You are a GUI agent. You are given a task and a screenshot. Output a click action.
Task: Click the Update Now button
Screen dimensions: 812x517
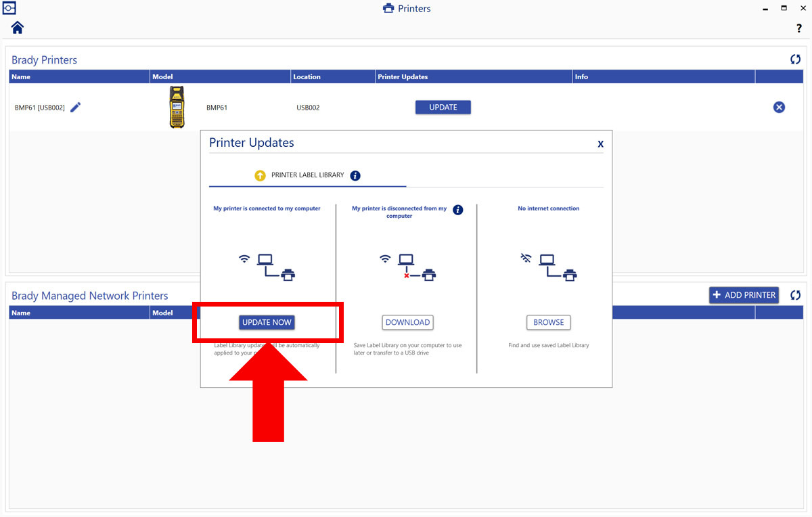tap(267, 322)
